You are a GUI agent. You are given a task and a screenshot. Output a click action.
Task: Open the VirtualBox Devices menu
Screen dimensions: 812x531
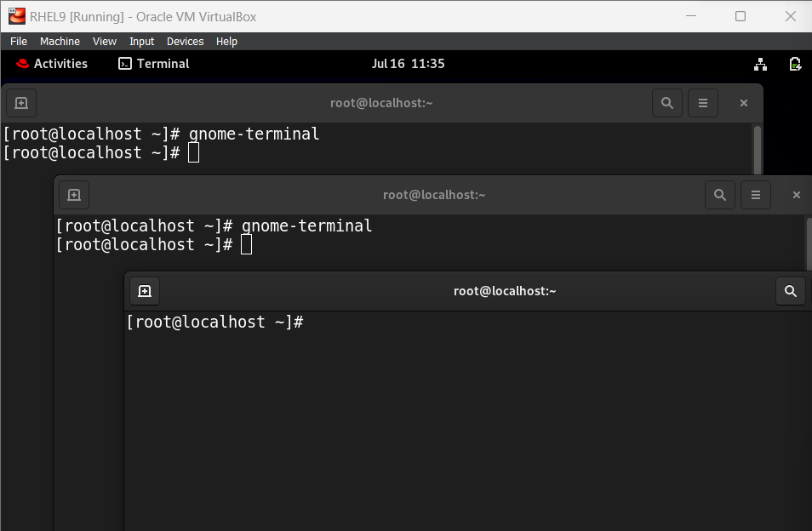[x=185, y=41]
